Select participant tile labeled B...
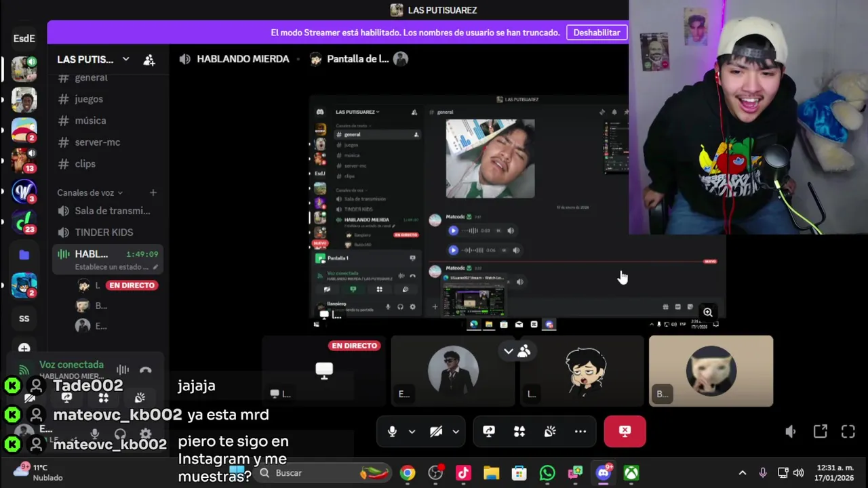This screenshot has height=488, width=868. click(x=711, y=371)
